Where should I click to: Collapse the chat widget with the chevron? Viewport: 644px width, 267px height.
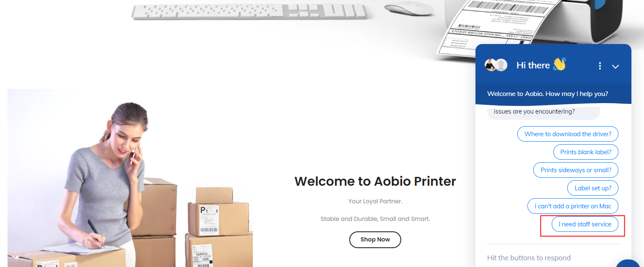tap(615, 66)
